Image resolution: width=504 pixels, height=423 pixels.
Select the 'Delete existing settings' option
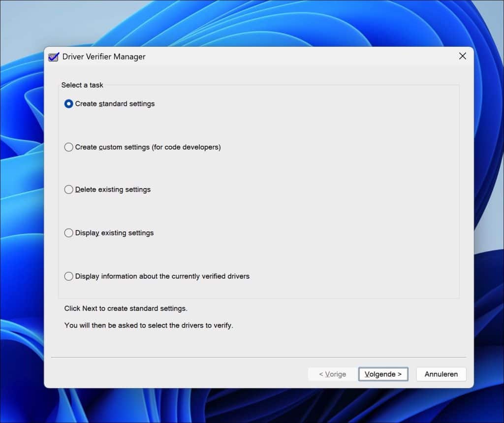[x=69, y=190]
